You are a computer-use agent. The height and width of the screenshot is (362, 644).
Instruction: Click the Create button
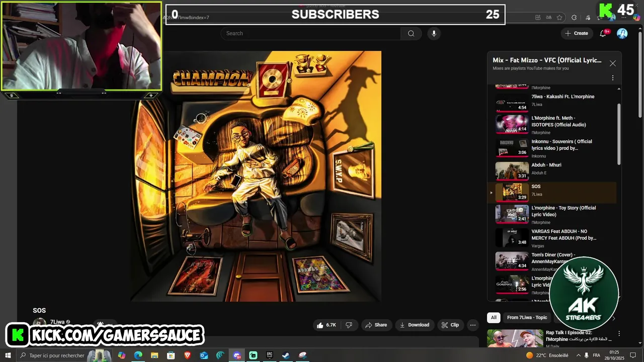(576, 33)
